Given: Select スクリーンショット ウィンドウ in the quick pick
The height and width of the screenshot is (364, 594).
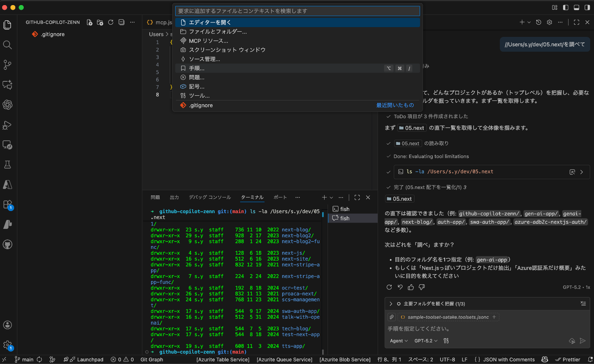Looking at the screenshot, I should point(297,50).
